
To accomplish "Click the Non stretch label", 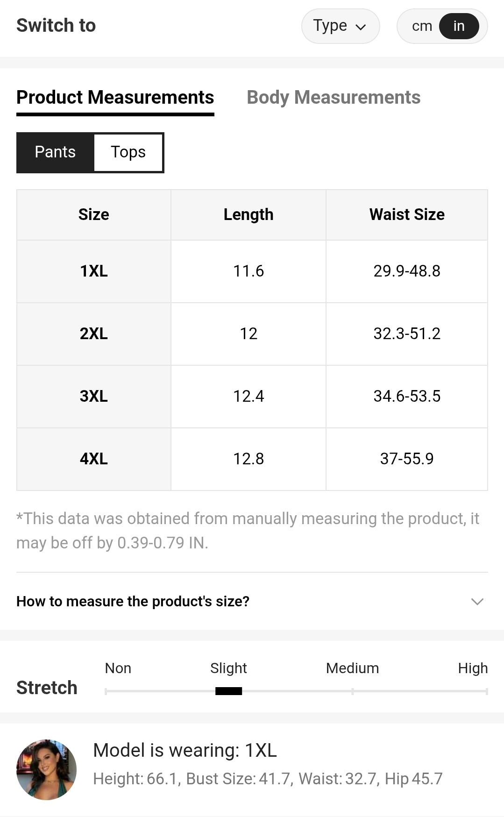I will click(x=118, y=668).
